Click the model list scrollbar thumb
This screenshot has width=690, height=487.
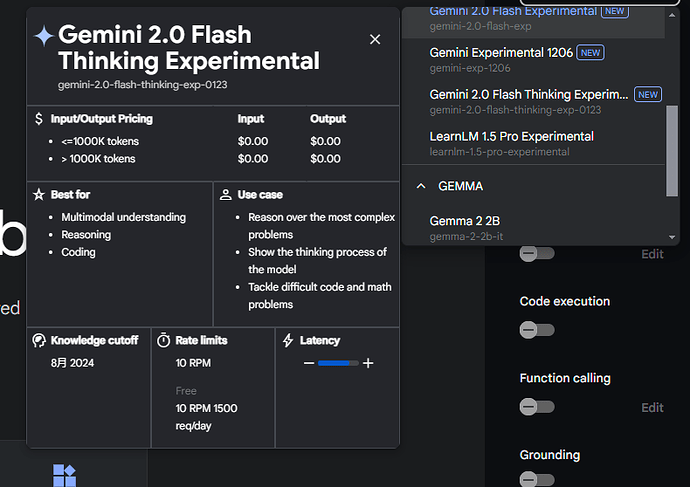(x=672, y=151)
